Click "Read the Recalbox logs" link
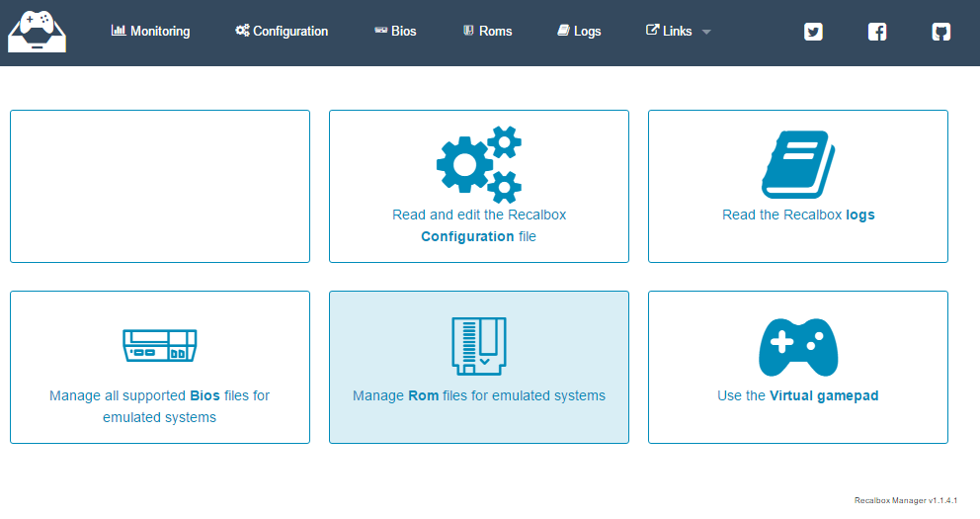 [798, 215]
